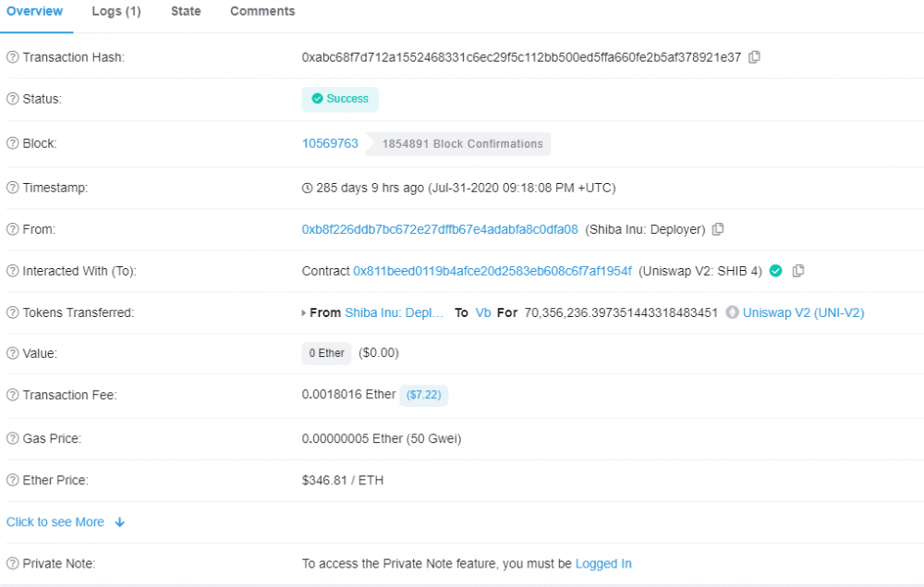Image resolution: width=924 pixels, height=587 pixels.
Task: Open the Uniswap V2 (UNI-V2) token page
Action: point(803,312)
